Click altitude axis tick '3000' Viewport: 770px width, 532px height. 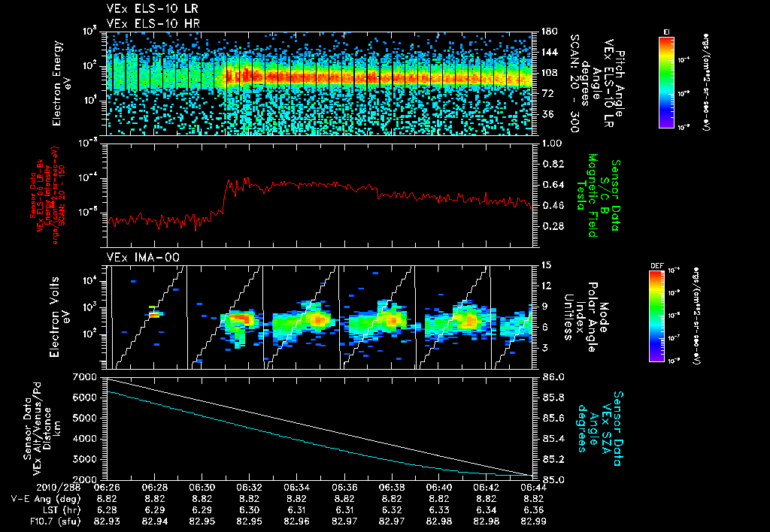point(84,459)
